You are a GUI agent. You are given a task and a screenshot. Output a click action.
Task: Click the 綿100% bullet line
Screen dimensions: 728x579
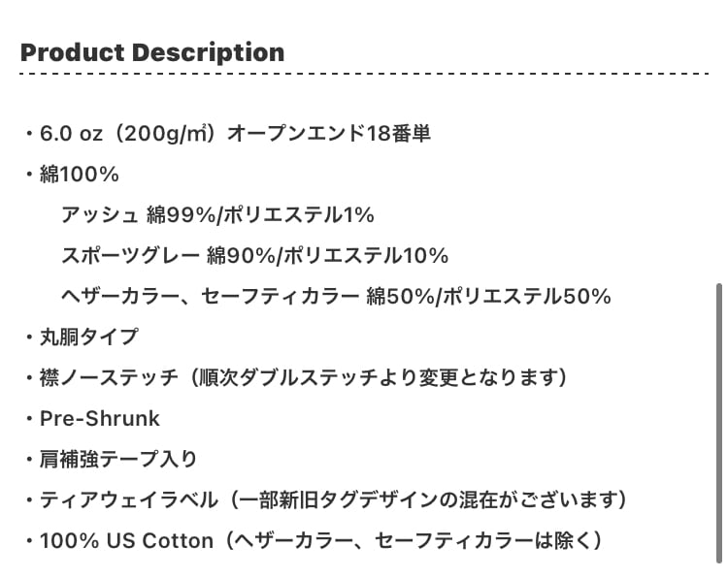79,175
